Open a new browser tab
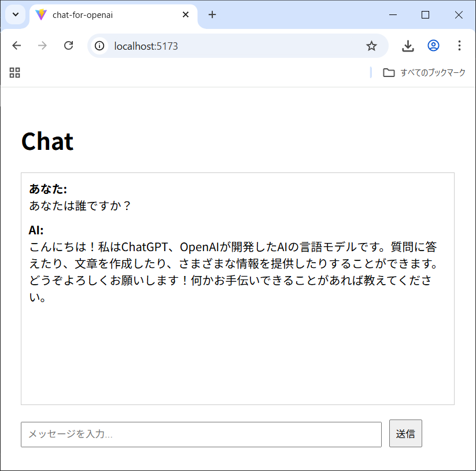Image resolution: width=476 pixels, height=471 pixels. 212,15
